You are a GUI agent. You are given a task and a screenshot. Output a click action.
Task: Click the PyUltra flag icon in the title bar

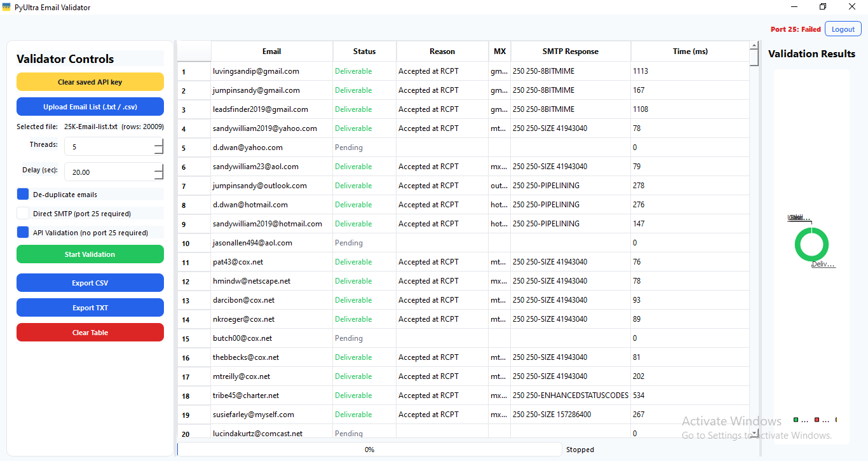pos(7,7)
